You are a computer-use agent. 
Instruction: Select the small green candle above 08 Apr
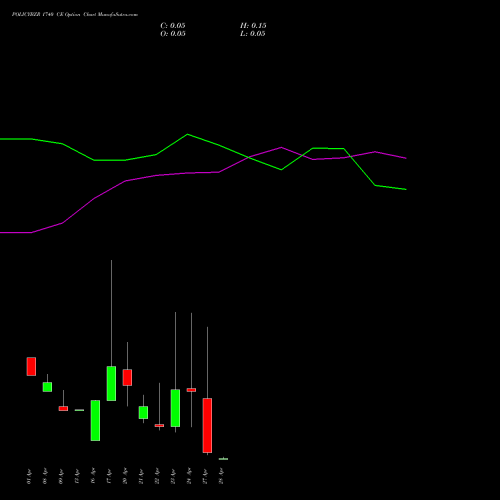(x=47, y=387)
